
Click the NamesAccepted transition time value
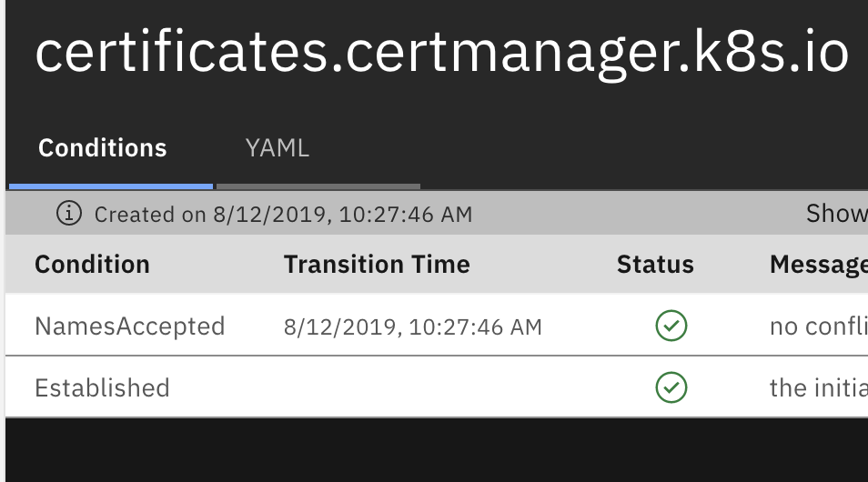[412, 326]
